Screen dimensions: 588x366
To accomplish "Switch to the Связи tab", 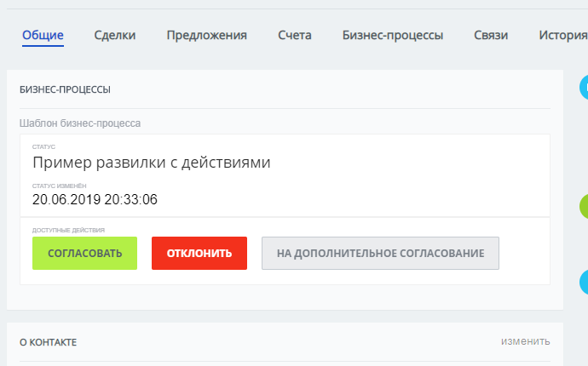I will (x=491, y=35).
